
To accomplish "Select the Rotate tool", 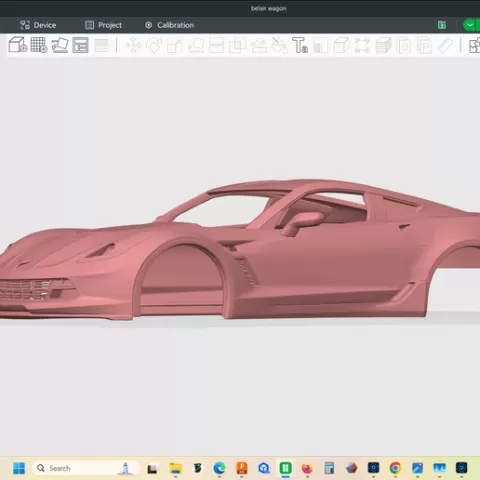I will point(154,45).
